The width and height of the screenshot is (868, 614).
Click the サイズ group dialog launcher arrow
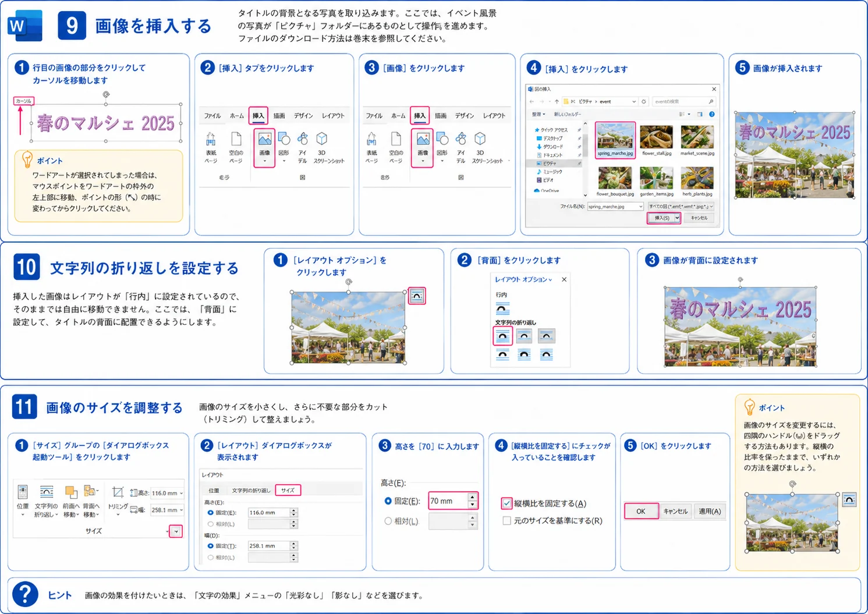pos(176,531)
